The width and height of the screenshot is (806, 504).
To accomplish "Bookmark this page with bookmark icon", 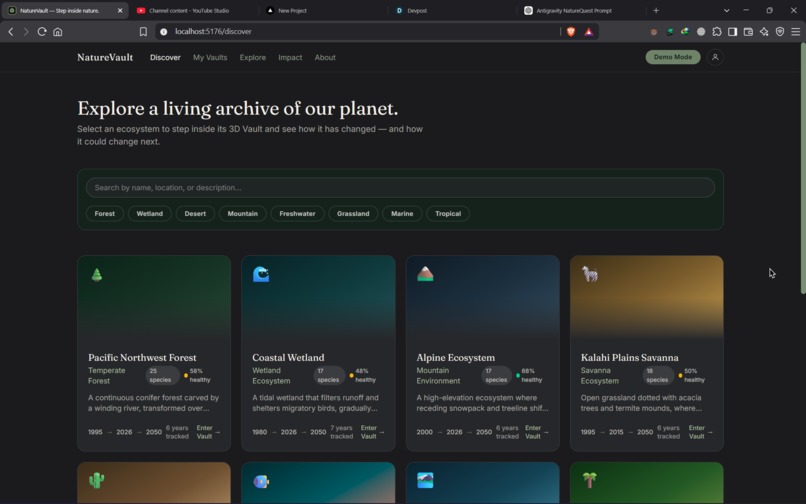I will pos(143,31).
